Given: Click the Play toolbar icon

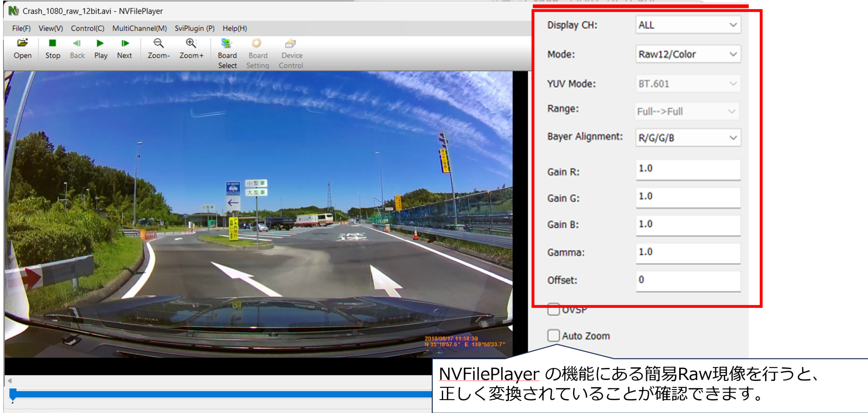Looking at the screenshot, I should (x=100, y=44).
